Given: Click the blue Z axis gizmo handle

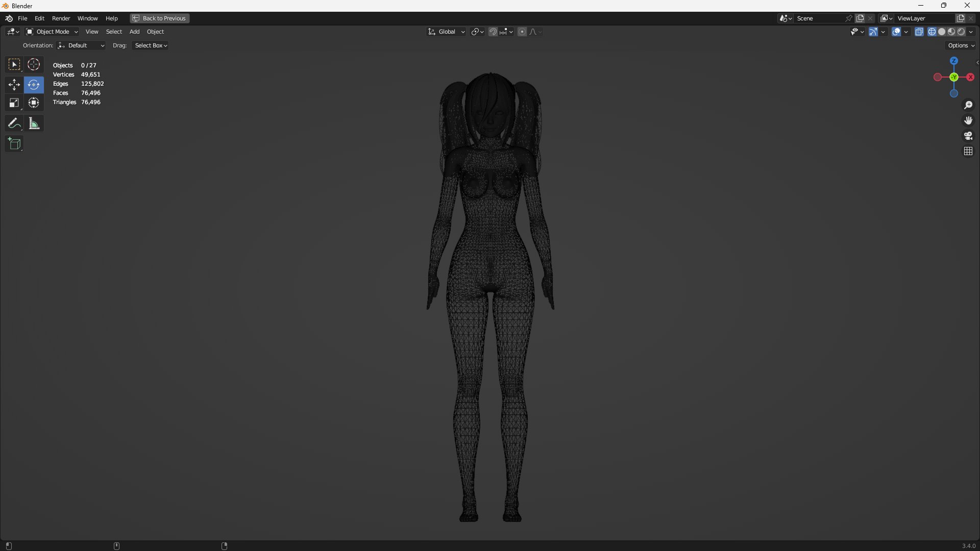Looking at the screenshot, I should 954,61.
